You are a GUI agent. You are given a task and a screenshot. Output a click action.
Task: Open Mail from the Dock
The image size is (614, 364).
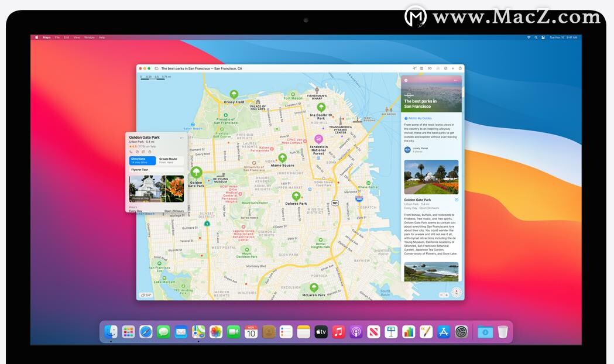click(181, 332)
